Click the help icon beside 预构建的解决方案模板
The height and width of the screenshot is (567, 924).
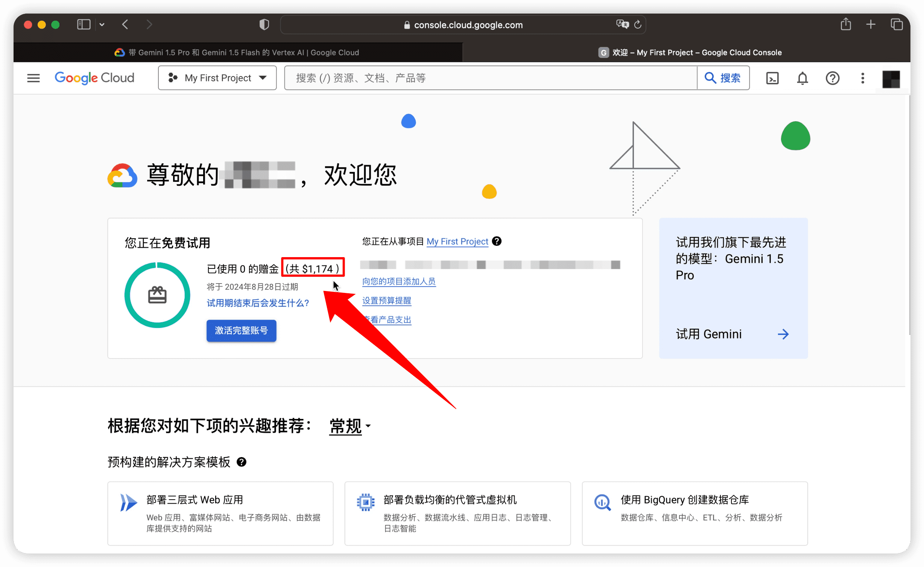pos(242,462)
